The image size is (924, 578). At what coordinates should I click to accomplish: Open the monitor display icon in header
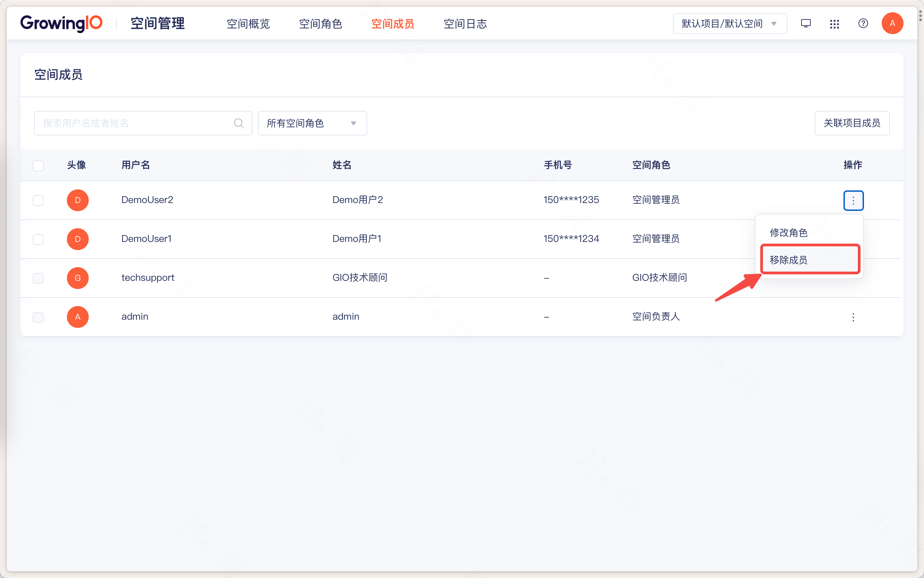point(806,24)
